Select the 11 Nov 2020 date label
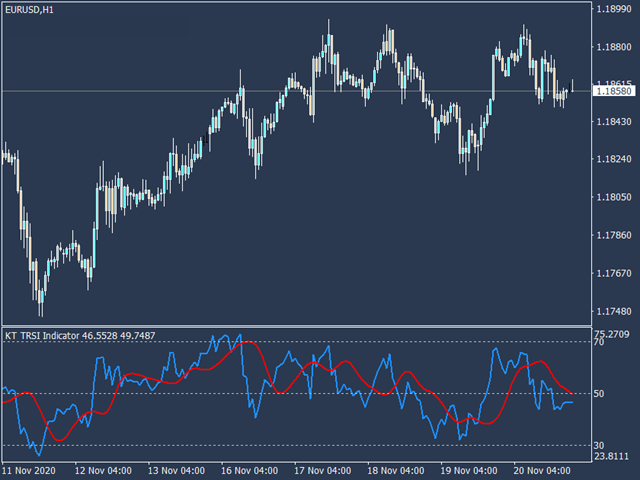The height and width of the screenshot is (480, 640). click(30, 469)
